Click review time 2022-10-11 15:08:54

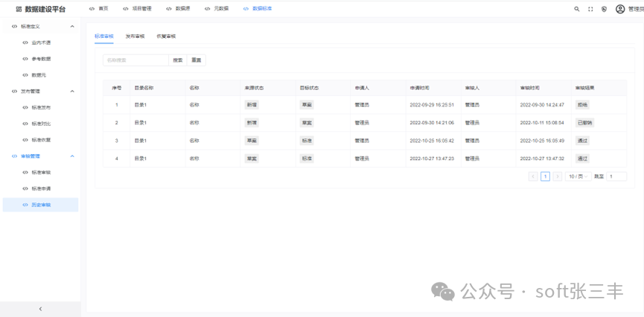[542, 123]
